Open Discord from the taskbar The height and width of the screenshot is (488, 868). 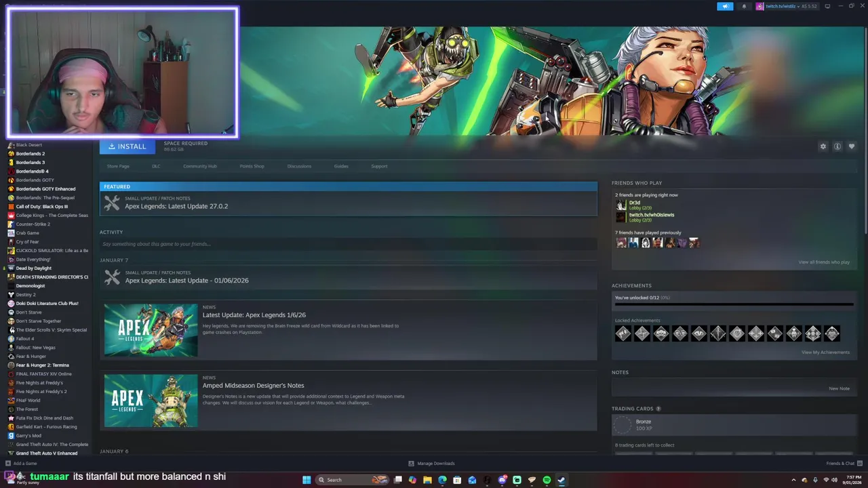tap(502, 480)
